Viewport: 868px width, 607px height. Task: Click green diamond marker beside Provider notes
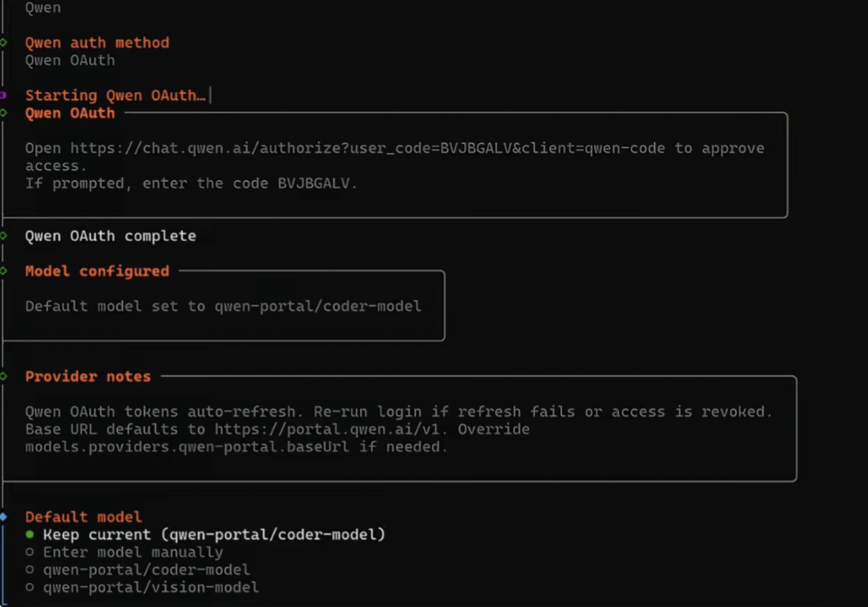click(3, 377)
